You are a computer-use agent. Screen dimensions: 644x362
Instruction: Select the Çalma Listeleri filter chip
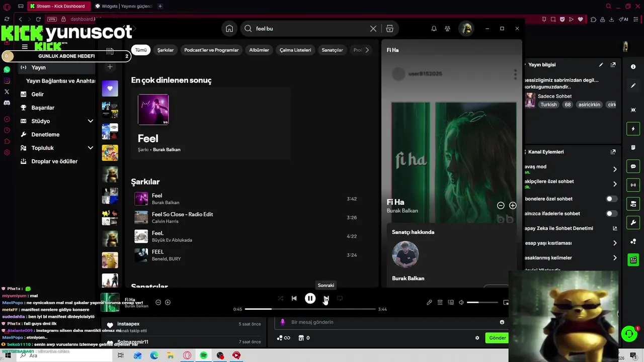295,50
